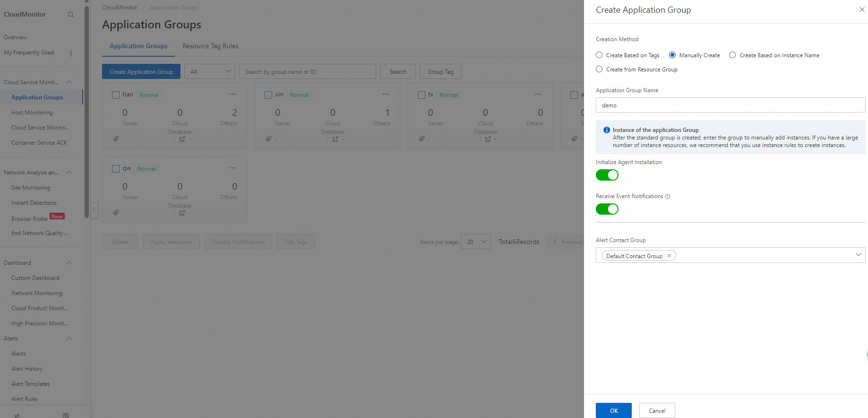Click the blue Create Application Group button
The image size is (868, 418).
click(141, 71)
